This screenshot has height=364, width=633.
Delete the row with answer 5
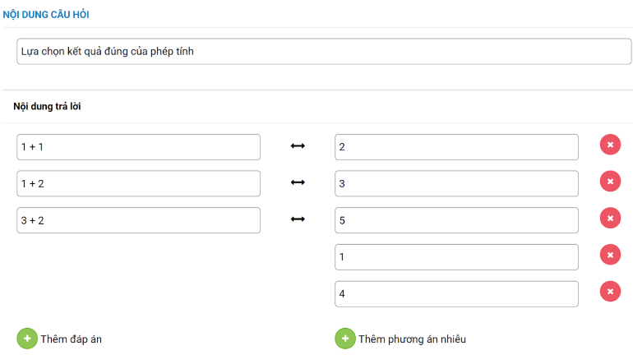pyautogui.click(x=610, y=219)
